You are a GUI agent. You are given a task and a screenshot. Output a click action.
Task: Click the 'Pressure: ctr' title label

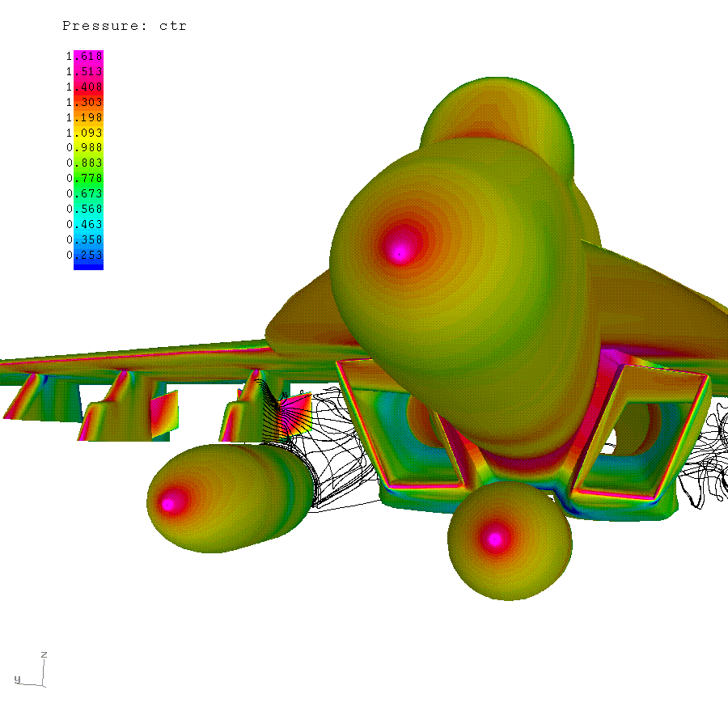125,26
